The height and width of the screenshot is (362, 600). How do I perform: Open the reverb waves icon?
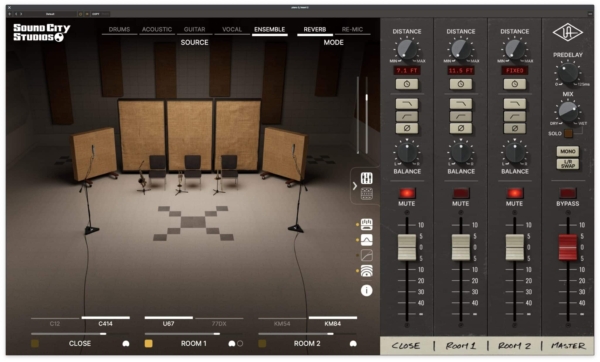click(367, 271)
